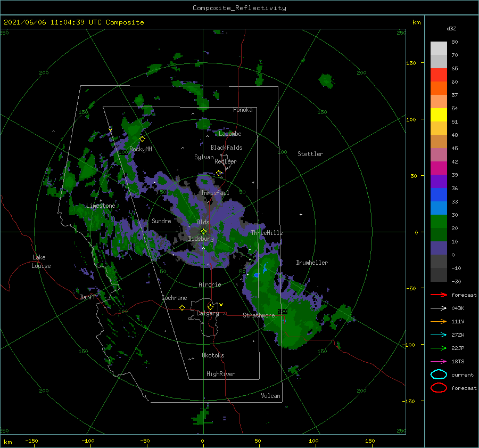
Task: Click the Olds label
Action: point(203,222)
